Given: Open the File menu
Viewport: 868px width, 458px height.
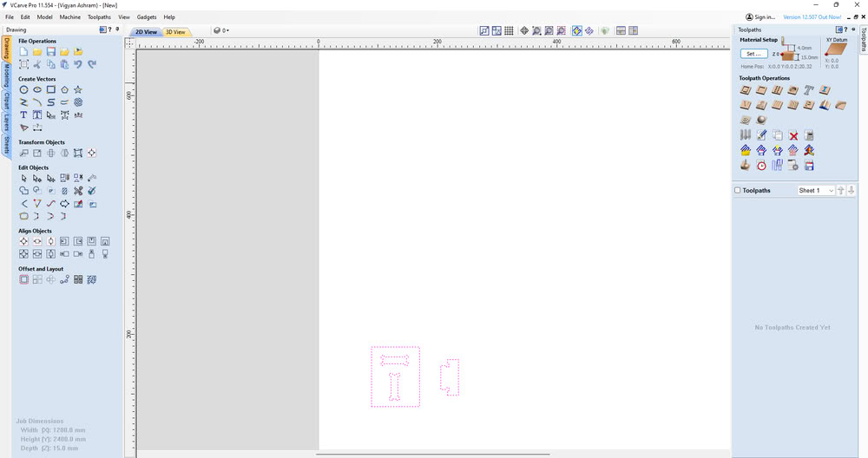Looking at the screenshot, I should point(10,17).
